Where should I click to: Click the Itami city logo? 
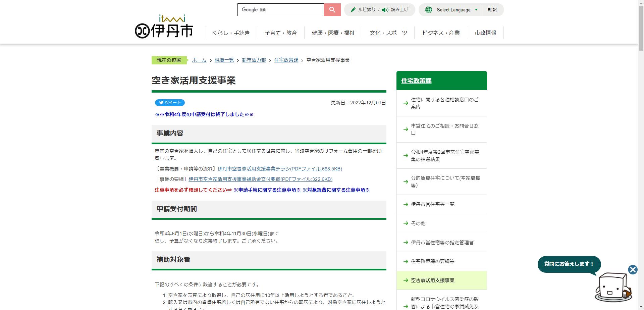(x=164, y=27)
